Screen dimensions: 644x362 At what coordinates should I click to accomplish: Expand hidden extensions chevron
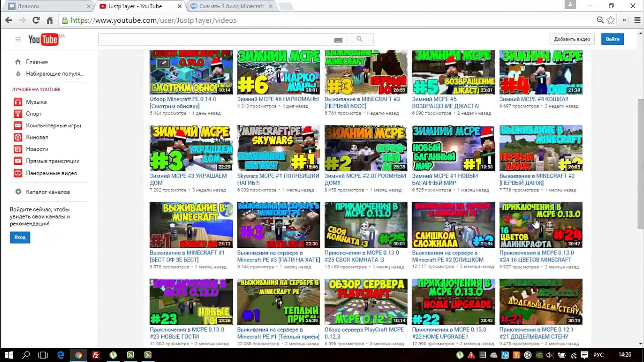(x=624, y=20)
